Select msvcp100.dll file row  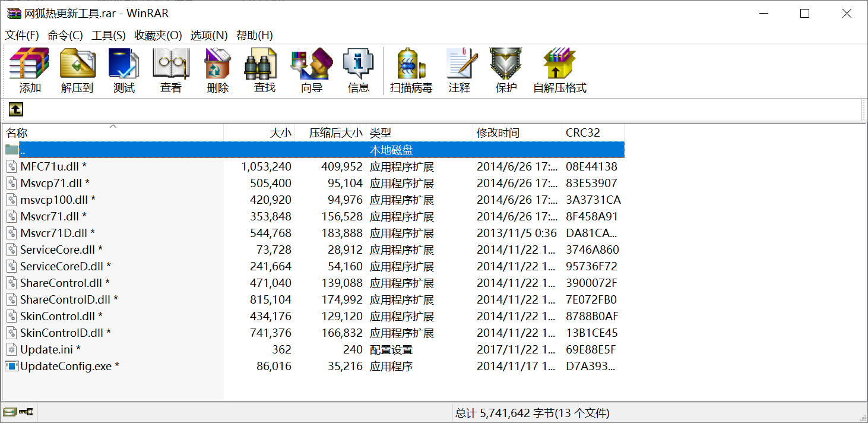click(x=313, y=200)
